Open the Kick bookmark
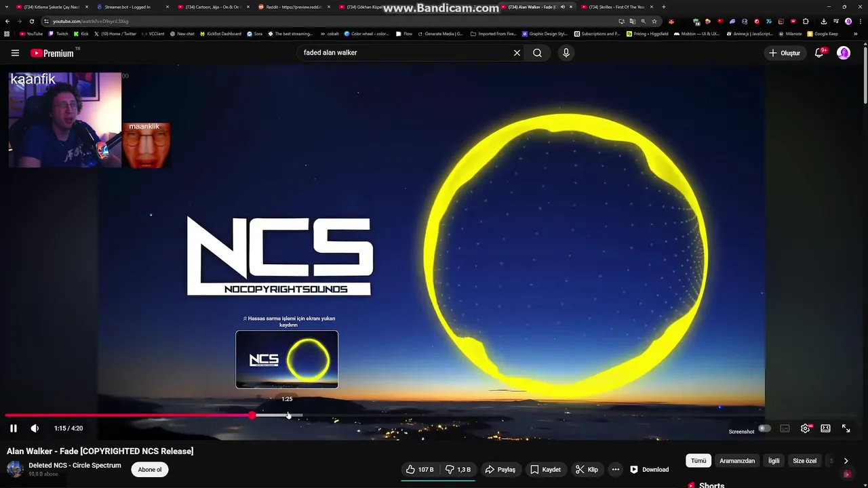 point(81,33)
